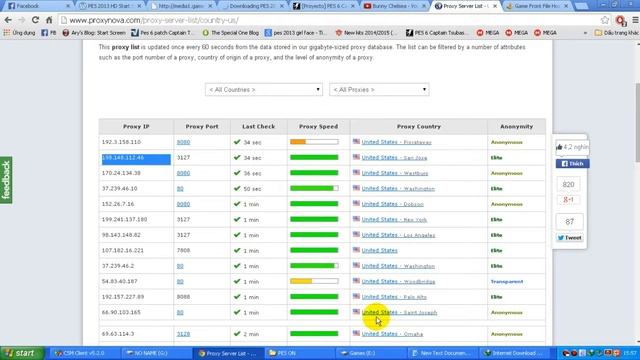Screen dimensions: 640x360
Task: Select the IP 170.24.134.38
Action: click(121, 173)
